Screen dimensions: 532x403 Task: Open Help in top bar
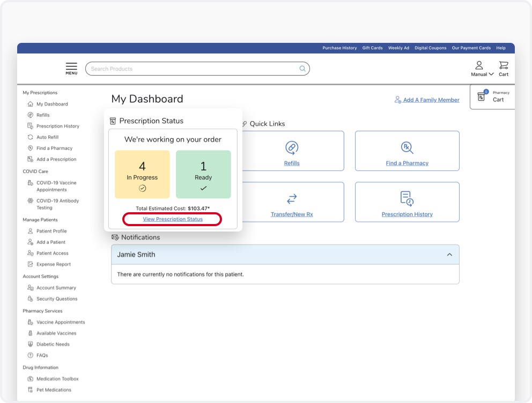point(501,48)
